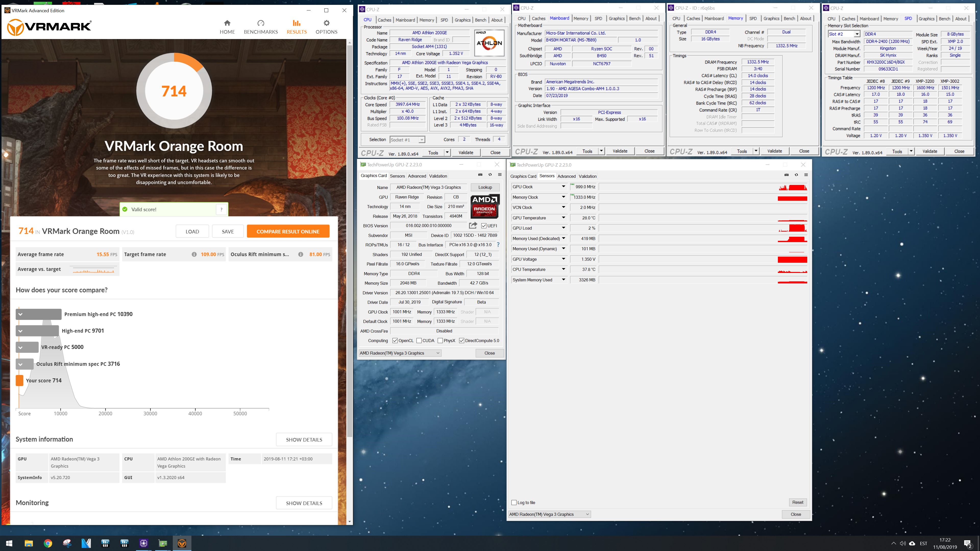Switch to Caches tab in first CPU-Z window
980x551 pixels.
[x=384, y=20]
